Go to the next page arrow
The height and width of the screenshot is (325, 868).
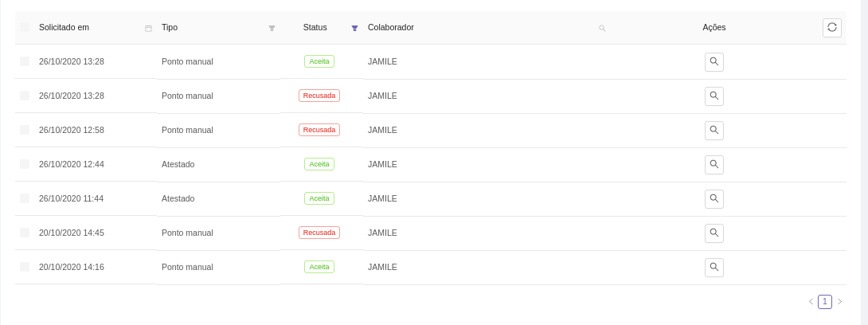pyautogui.click(x=839, y=302)
